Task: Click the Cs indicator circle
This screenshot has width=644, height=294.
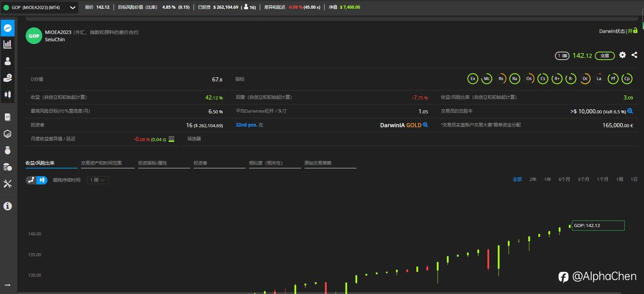Action: coord(543,79)
